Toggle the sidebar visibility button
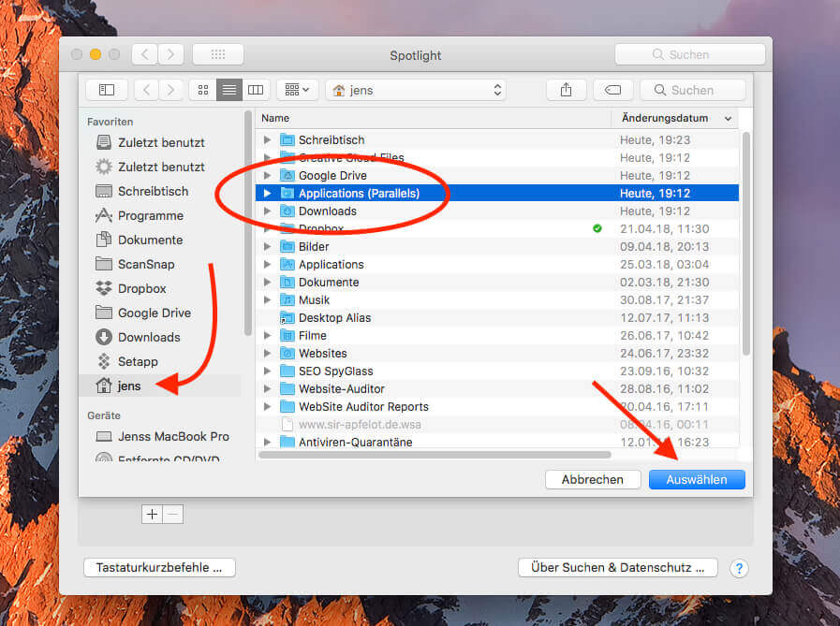Screen dimensions: 840x626 click(107, 90)
